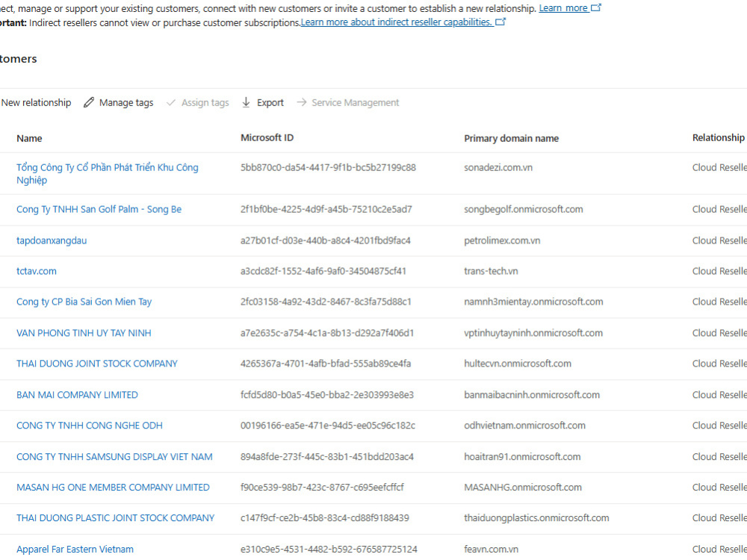Click Manage tags label

126,102
